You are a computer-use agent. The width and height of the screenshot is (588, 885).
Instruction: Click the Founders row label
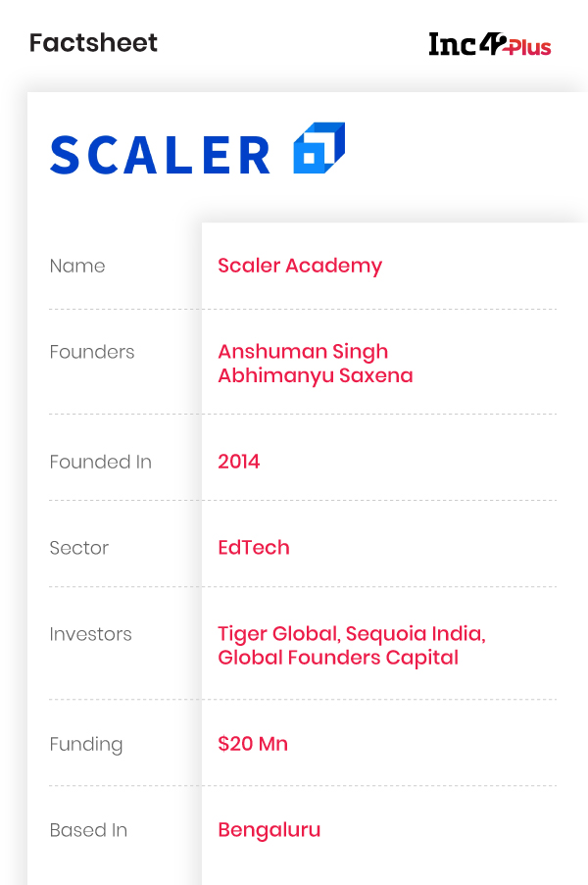coord(92,352)
